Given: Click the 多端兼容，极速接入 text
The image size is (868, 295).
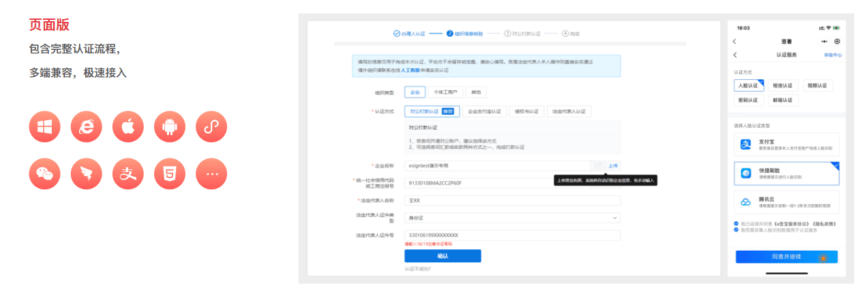Looking at the screenshot, I should pos(78,72).
